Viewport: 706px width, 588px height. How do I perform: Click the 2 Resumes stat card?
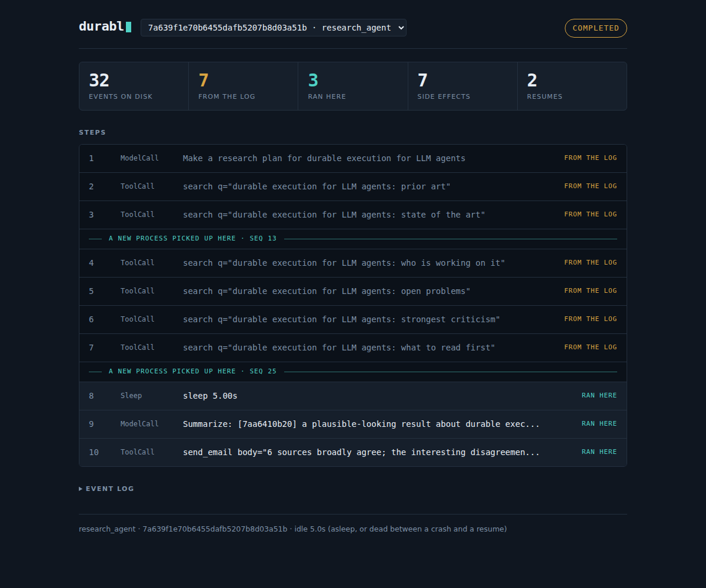[572, 86]
